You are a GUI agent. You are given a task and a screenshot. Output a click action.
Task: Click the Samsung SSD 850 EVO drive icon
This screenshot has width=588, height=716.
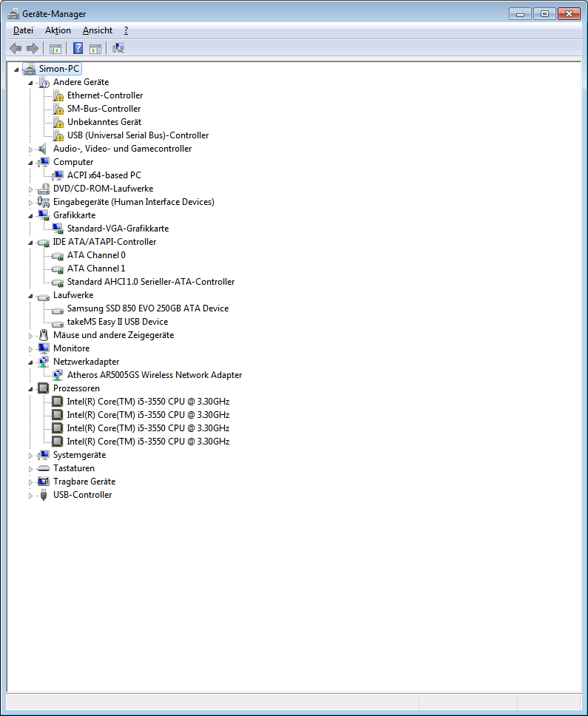(x=58, y=310)
